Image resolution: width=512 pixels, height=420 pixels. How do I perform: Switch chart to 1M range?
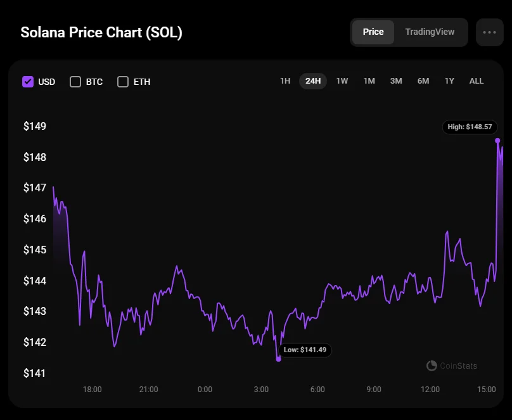[369, 81]
